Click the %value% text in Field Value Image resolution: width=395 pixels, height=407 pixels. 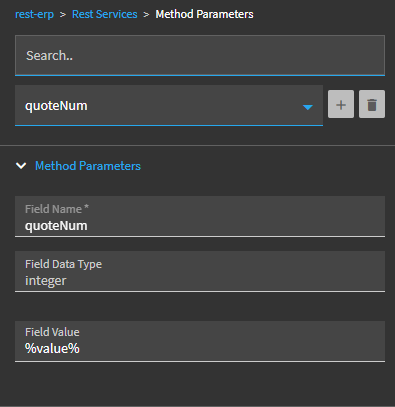click(52, 348)
